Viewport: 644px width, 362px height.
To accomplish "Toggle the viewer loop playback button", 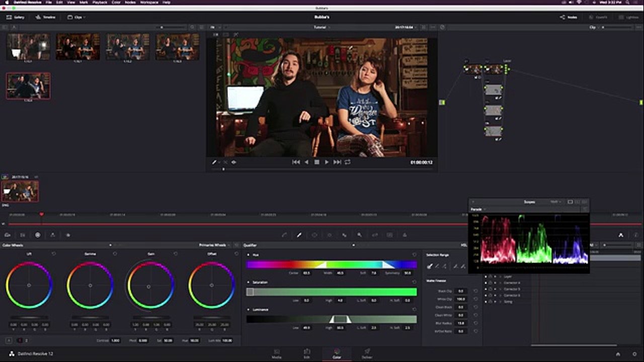I will (347, 162).
